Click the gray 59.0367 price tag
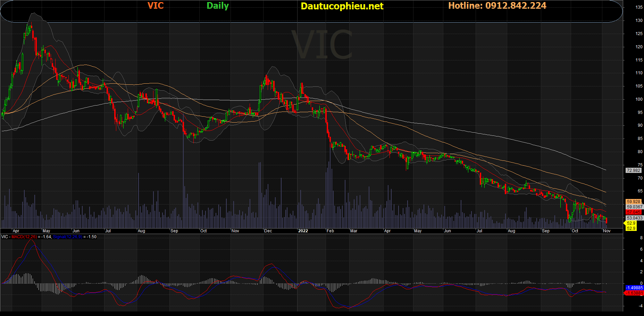This screenshot has height=316, width=644. click(x=634, y=207)
